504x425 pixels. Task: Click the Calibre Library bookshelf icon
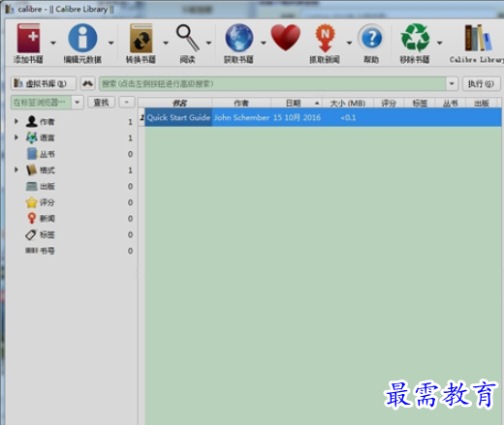[x=478, y=38]
